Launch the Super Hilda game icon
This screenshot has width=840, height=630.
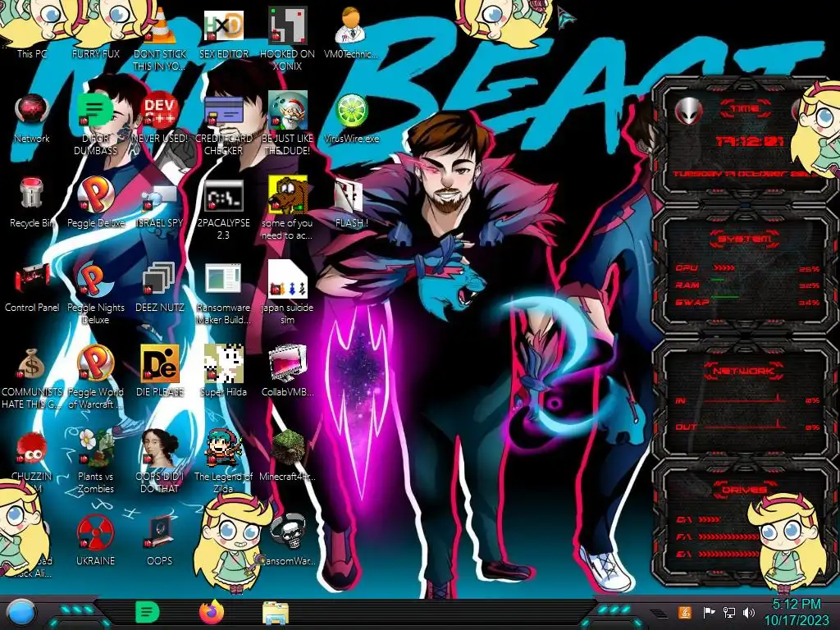point(223,372)
